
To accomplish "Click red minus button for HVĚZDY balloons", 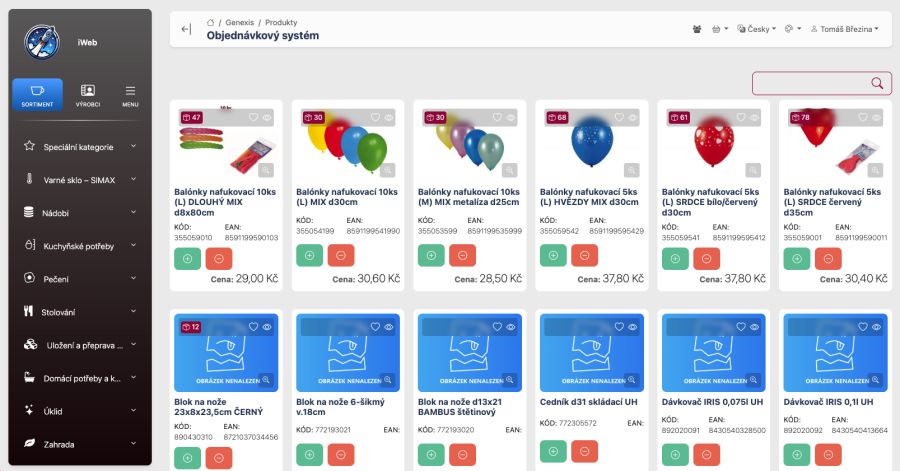I will pyautogui.click(x=584, y=256).
